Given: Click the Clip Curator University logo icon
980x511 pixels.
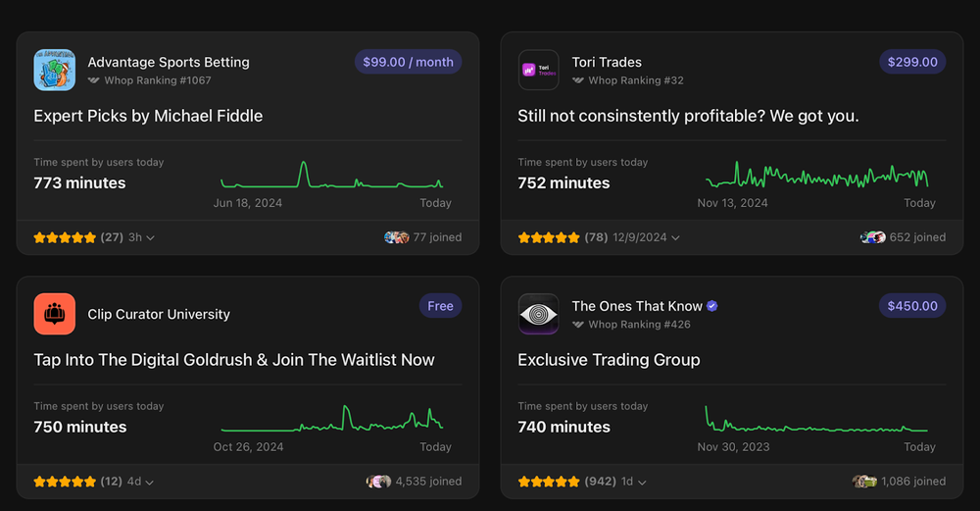Looking at the screenshot, I should (x=55, y=314).
